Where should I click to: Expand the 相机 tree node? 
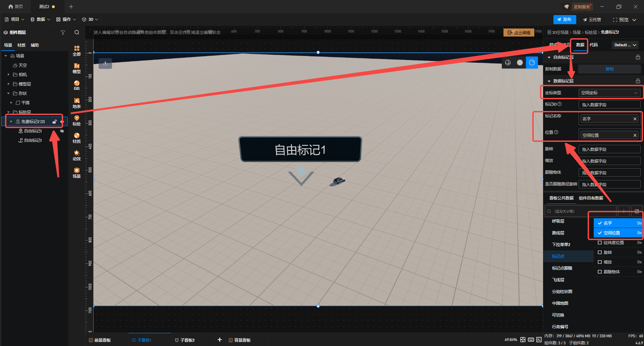click(x=8, y=74)
